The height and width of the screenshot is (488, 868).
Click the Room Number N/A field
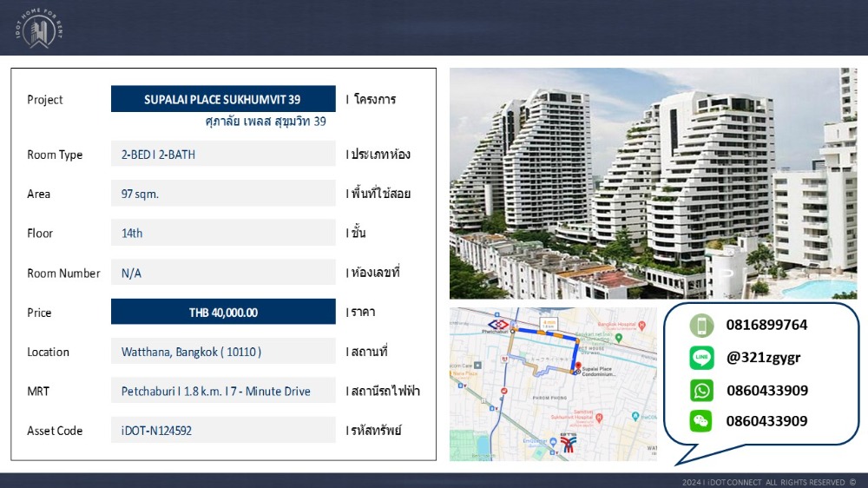[x=223, y=273]
